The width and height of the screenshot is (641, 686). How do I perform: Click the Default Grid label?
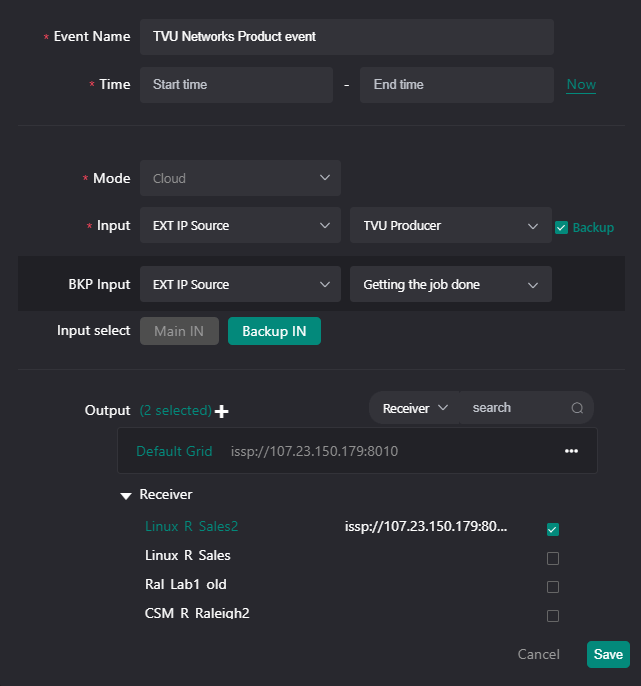tap(174, 451)
